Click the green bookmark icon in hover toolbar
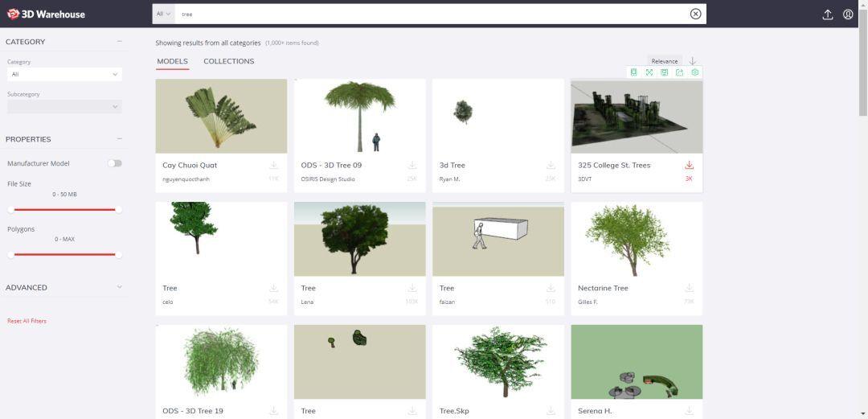This screenshot has height=419, width=868. click(x=634, y=72)
